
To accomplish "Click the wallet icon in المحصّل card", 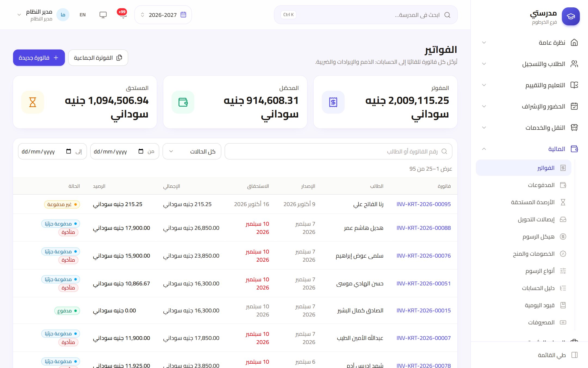I will click(183, 102).
